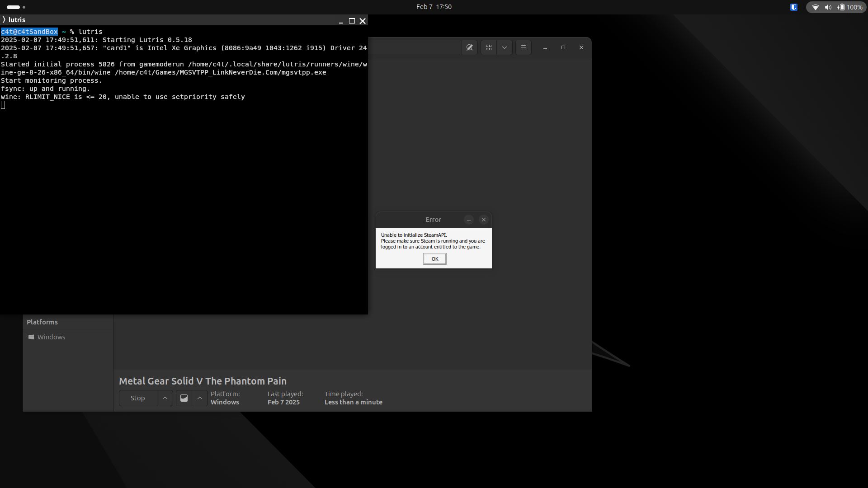Open the Lutris hamburger menu
Image resolution: width=868 pixels, height=488 pixels.
[524, 47]
